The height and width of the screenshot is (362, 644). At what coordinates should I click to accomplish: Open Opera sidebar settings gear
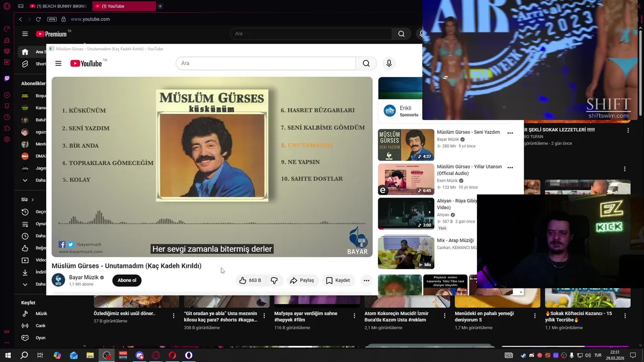(x=7, y=139)
